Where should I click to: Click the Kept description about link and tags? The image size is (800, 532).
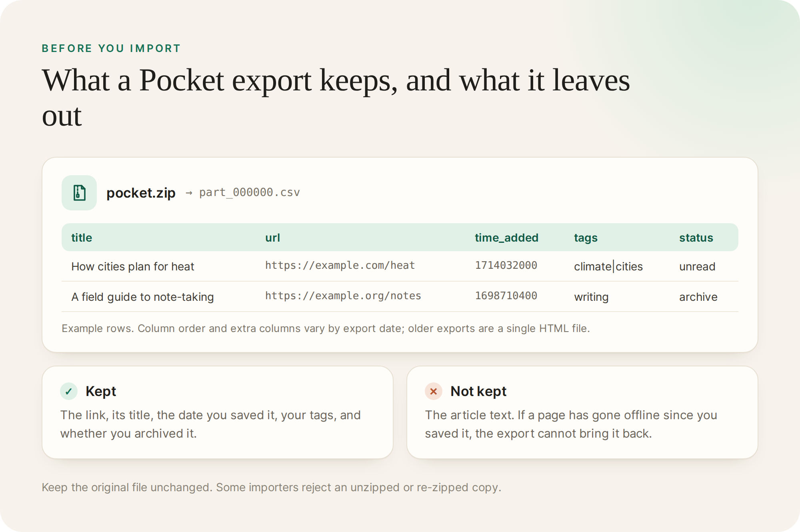coord(210,424)
